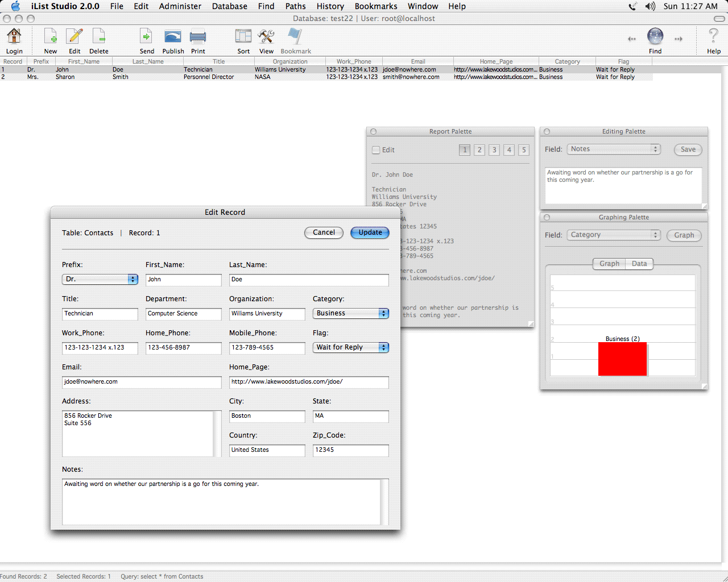The image size is (728, 582).
Task: Click the Login house icon
Action: click(14, 36)
